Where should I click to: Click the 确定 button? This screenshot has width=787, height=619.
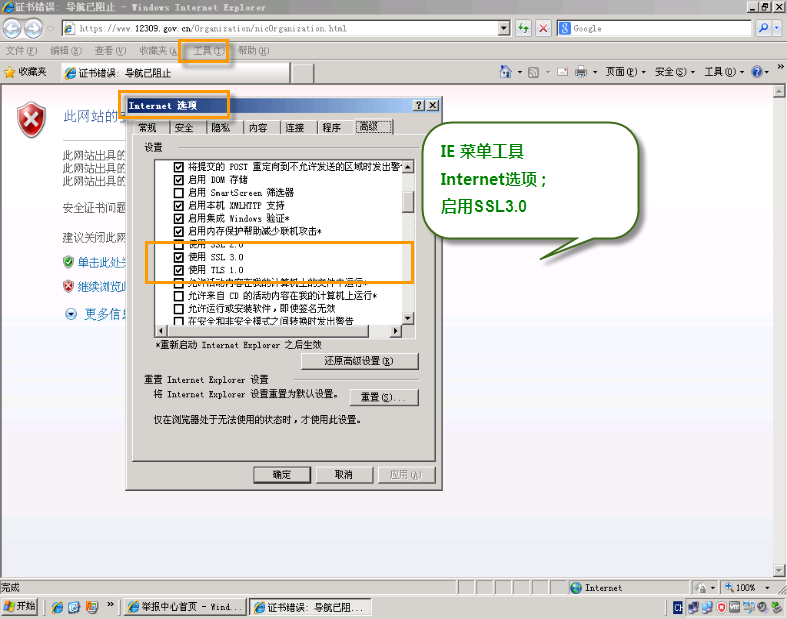click(x=282, y=474)
